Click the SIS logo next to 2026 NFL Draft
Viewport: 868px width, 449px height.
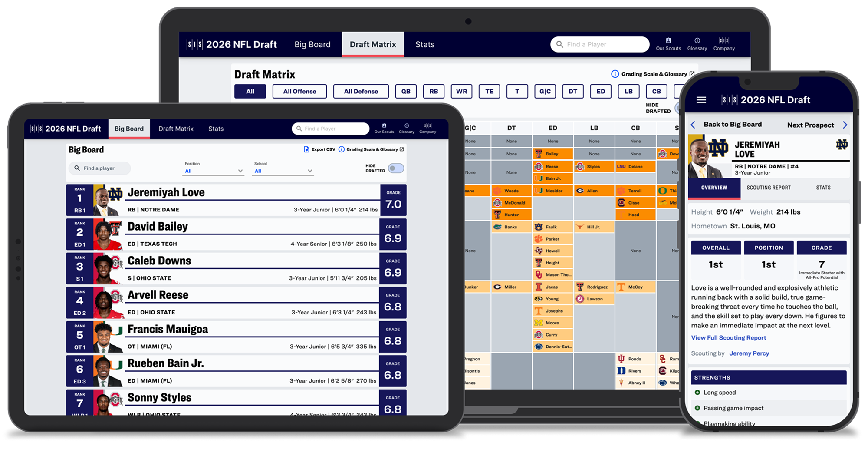194,44
